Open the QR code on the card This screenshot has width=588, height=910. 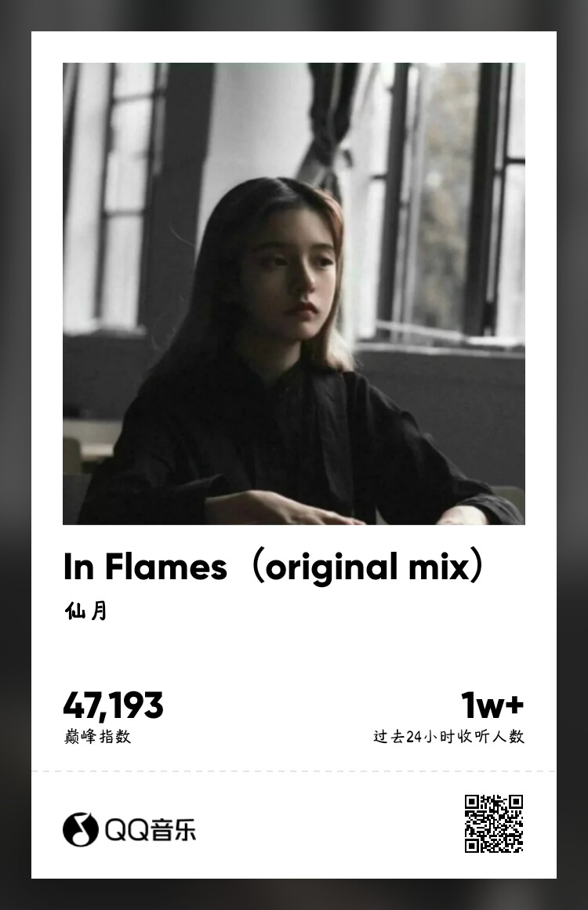(x=494, y=824)
